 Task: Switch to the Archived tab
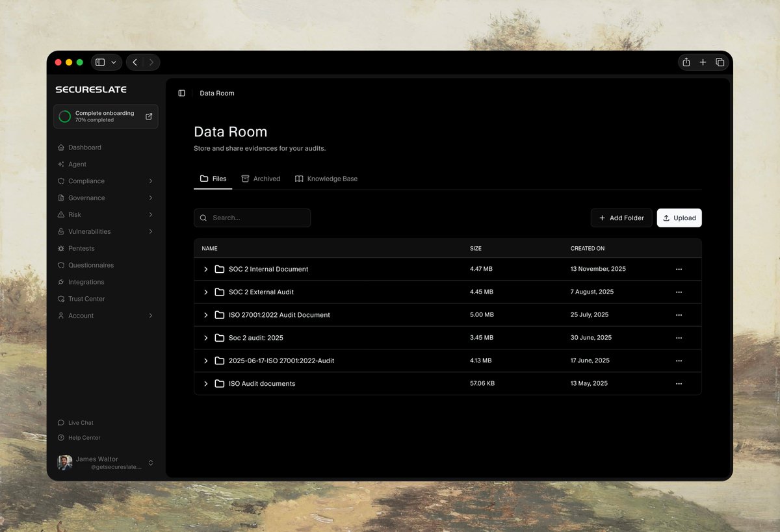click(x=261, y=179)
